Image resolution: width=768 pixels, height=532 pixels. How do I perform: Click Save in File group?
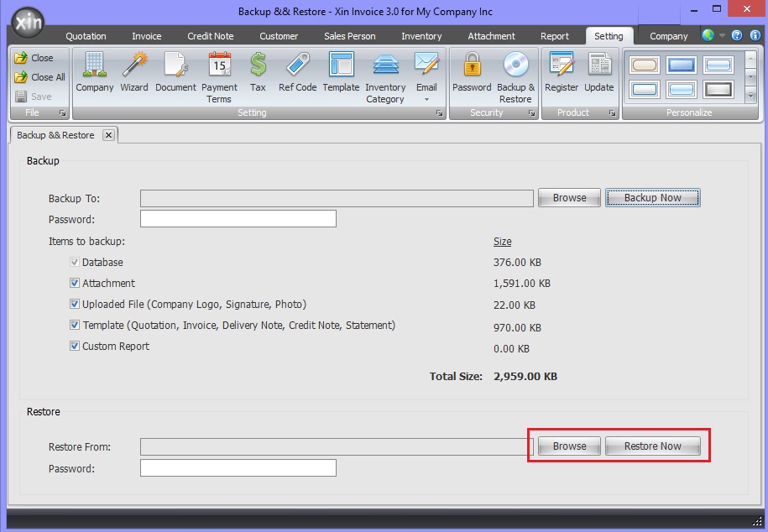point(34,96)
